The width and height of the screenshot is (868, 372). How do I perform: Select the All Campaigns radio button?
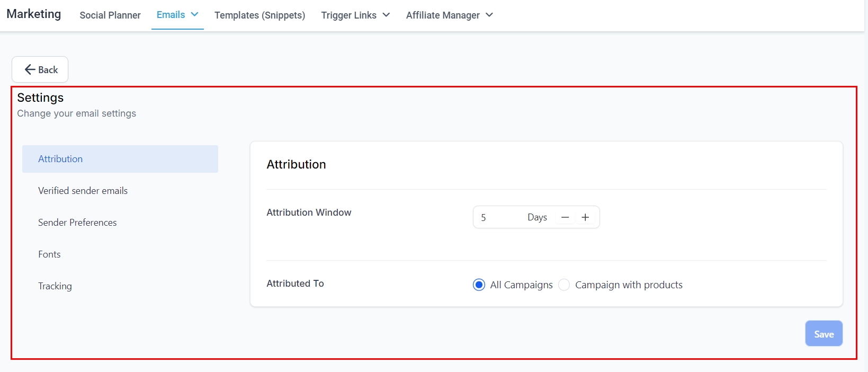tap(479, 285)
